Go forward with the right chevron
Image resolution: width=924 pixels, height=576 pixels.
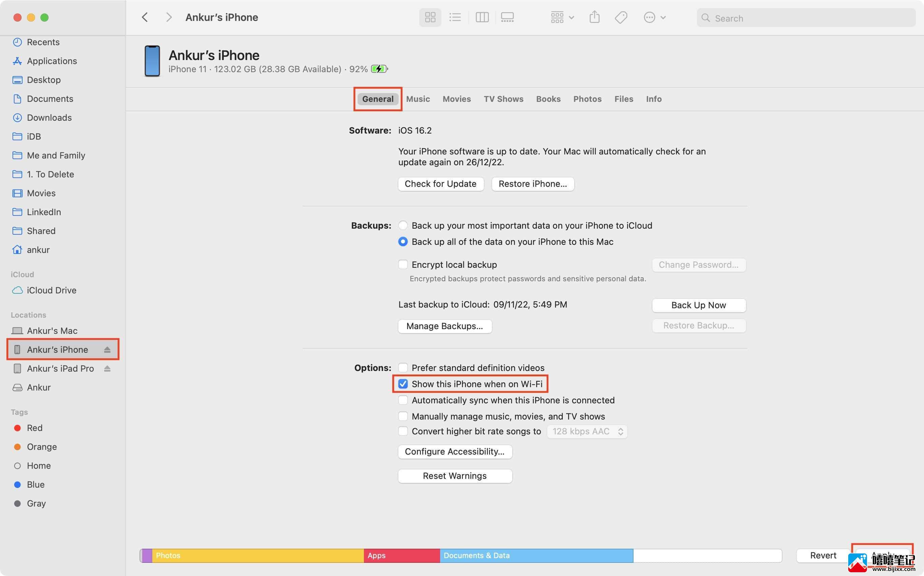pyautogui.click(x=169, y=17)
